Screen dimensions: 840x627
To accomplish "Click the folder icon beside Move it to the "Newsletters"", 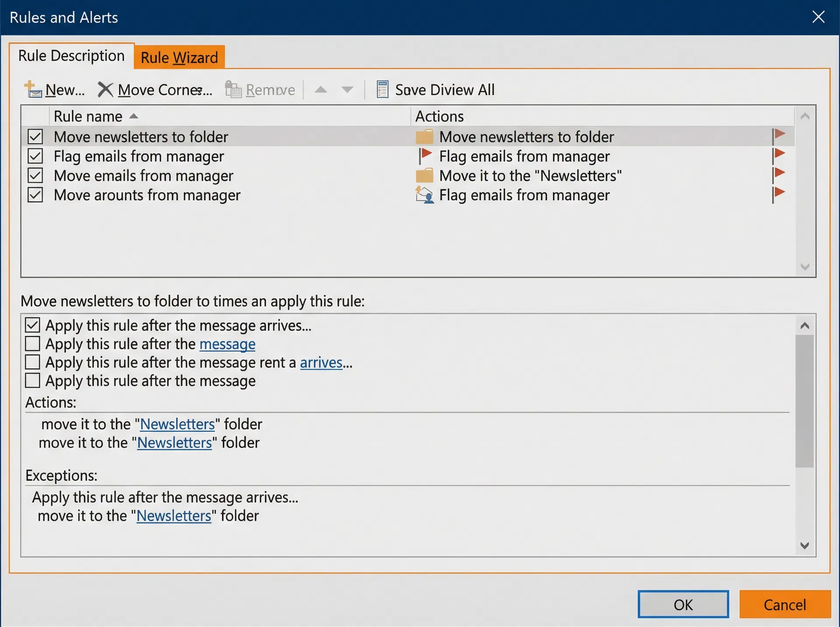I will click(x=424, y=175).
